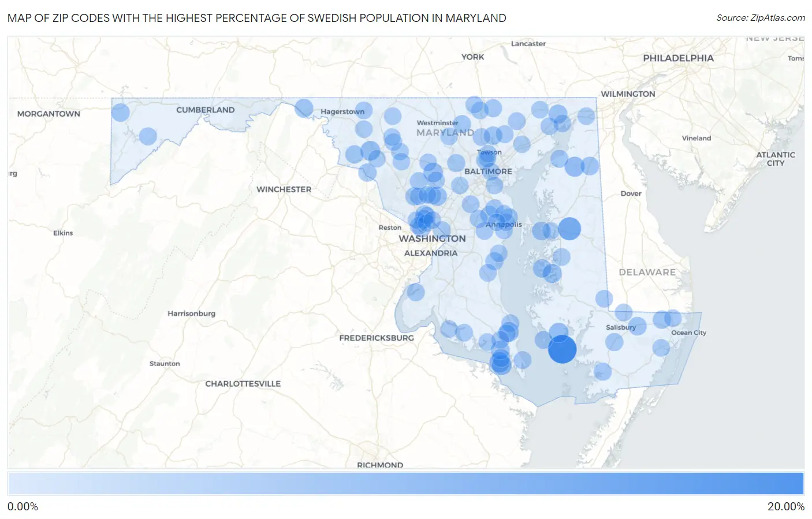Click the Winchester map label
Image resolution: width=812 pixels, height=519 pixels.
pos(284,189)
